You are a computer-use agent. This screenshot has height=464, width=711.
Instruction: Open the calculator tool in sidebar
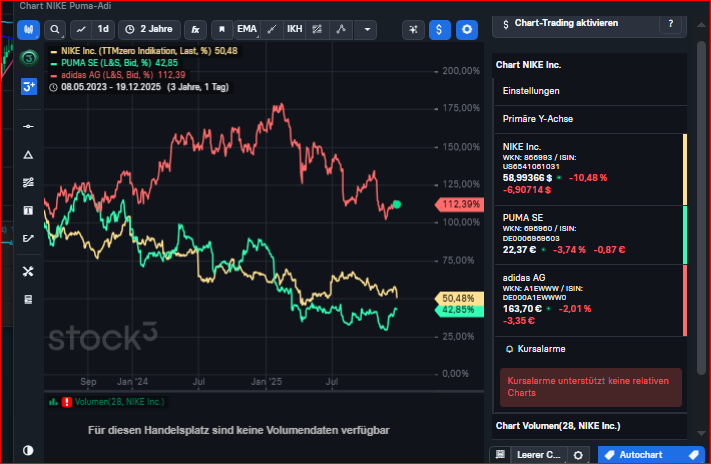tap(28, 299)
